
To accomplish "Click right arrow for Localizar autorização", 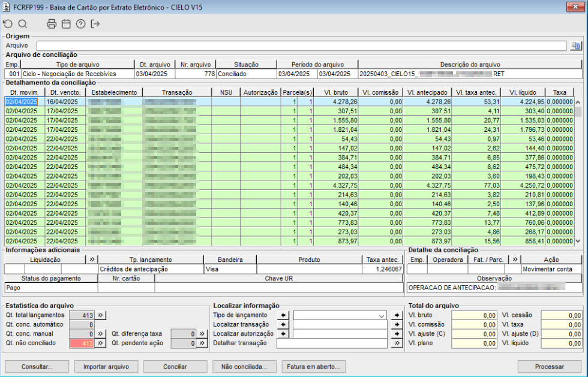I will (x=397, y=333).
